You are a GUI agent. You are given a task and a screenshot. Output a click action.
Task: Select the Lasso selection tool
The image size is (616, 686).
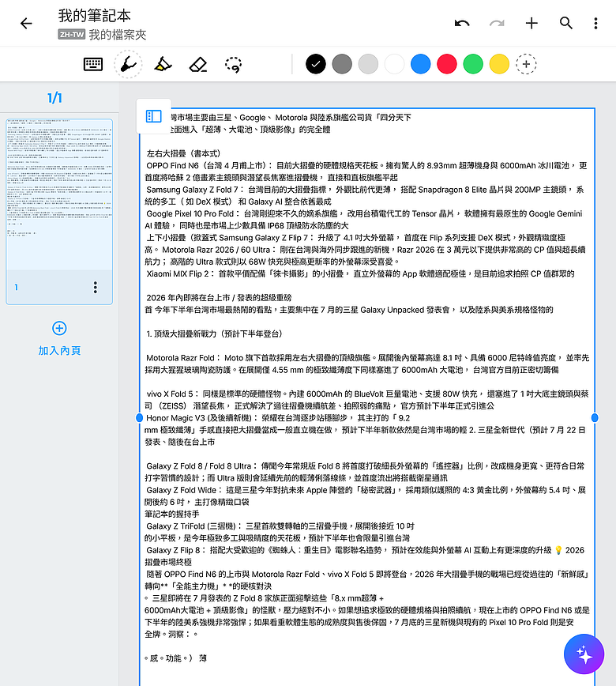click(233, 64)
